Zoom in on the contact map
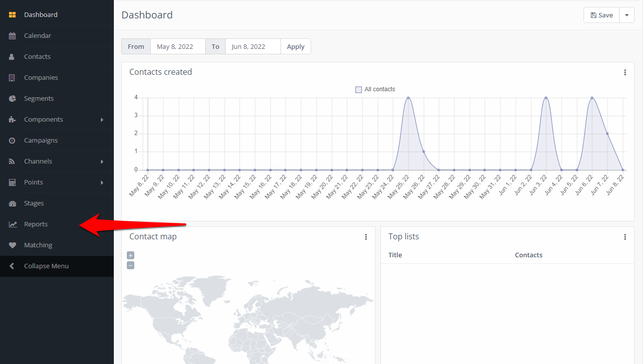Viewport: 643px width, 364px height. point(130,255)
